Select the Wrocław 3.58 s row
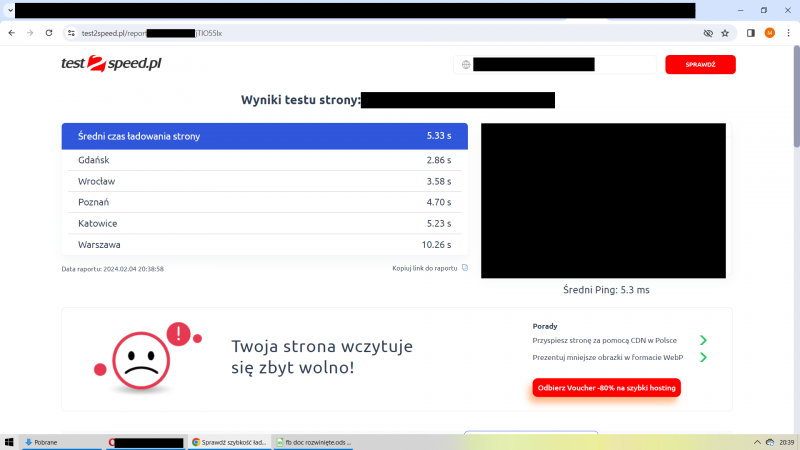The height and width of the screenshot is (450, 800). coord(265,181)
